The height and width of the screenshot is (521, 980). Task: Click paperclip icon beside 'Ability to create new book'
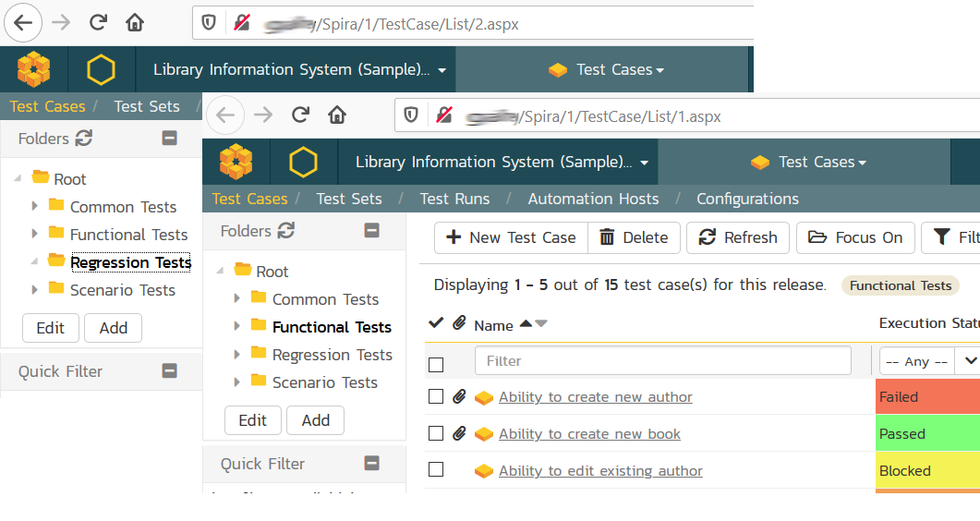[459, 433]
